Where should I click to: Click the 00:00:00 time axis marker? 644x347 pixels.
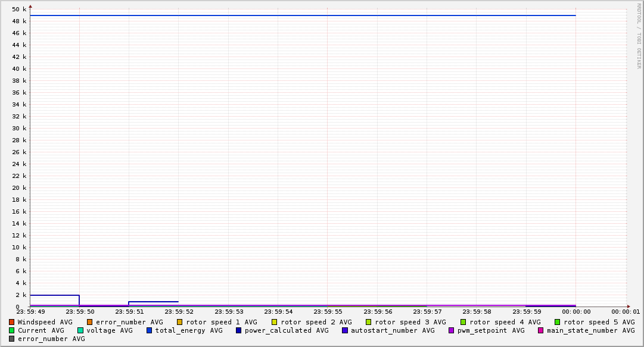[x=576, y=311]
